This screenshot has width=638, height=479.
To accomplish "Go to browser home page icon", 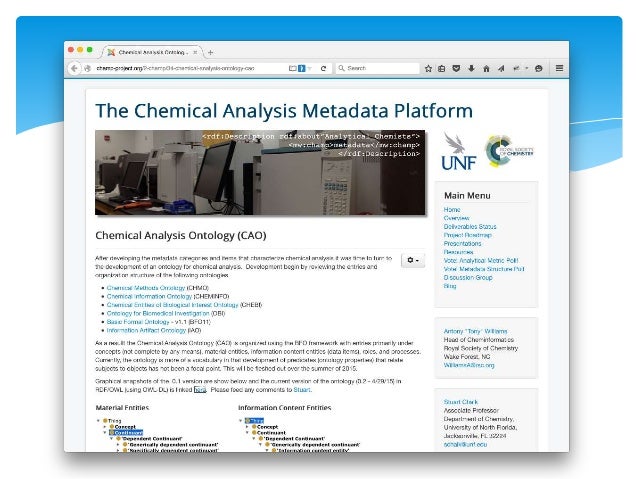I will pyautogui.click(x=486, y=68).
